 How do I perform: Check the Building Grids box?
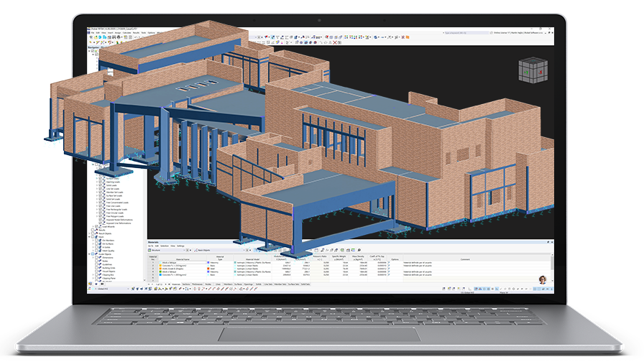click(96, 268)
